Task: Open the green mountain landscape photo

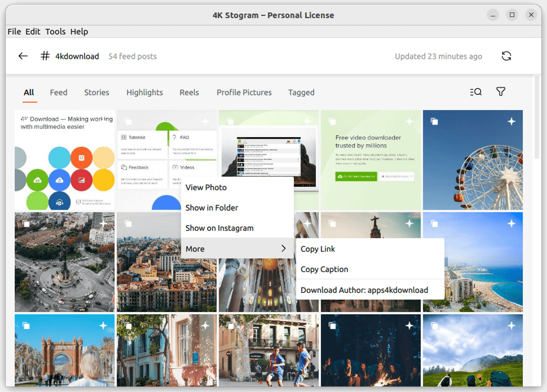Action: pos(473,350)
